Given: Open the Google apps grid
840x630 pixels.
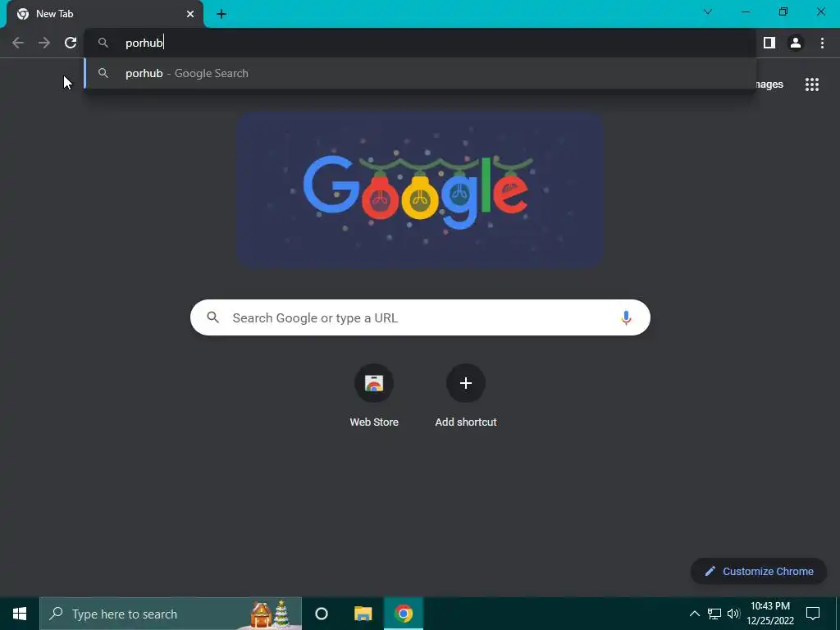Looking at the screenshot, I should point(811,84).
